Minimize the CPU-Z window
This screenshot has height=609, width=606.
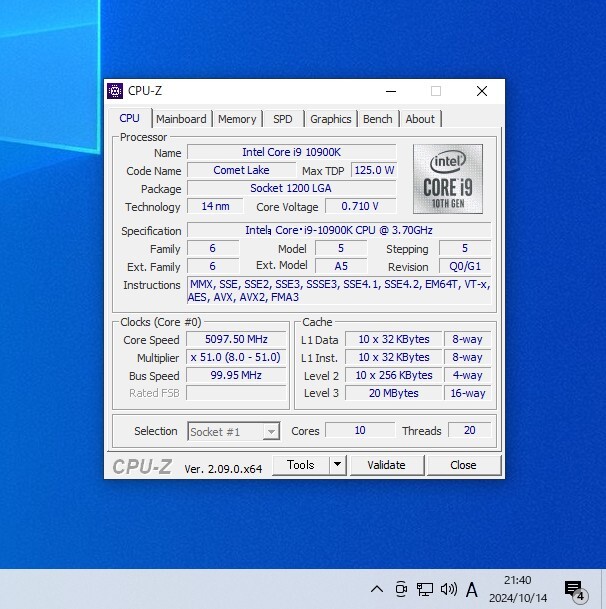coord(391,91)
